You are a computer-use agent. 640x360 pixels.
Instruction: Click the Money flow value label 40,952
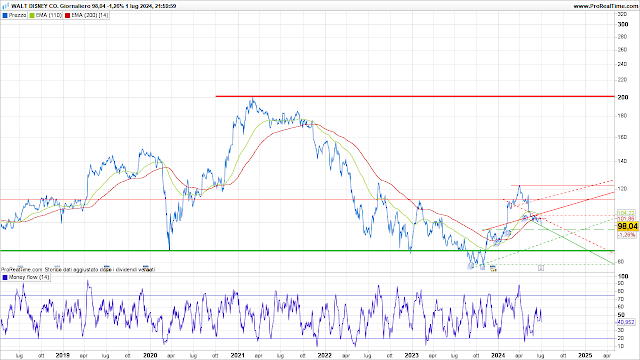click(627, 322)
